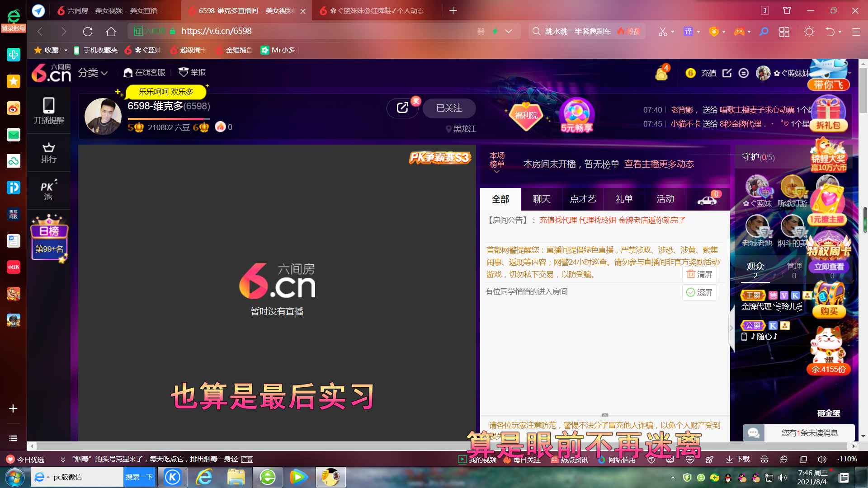Click the FK争霸赛S3 banner

tap(440, 157)
